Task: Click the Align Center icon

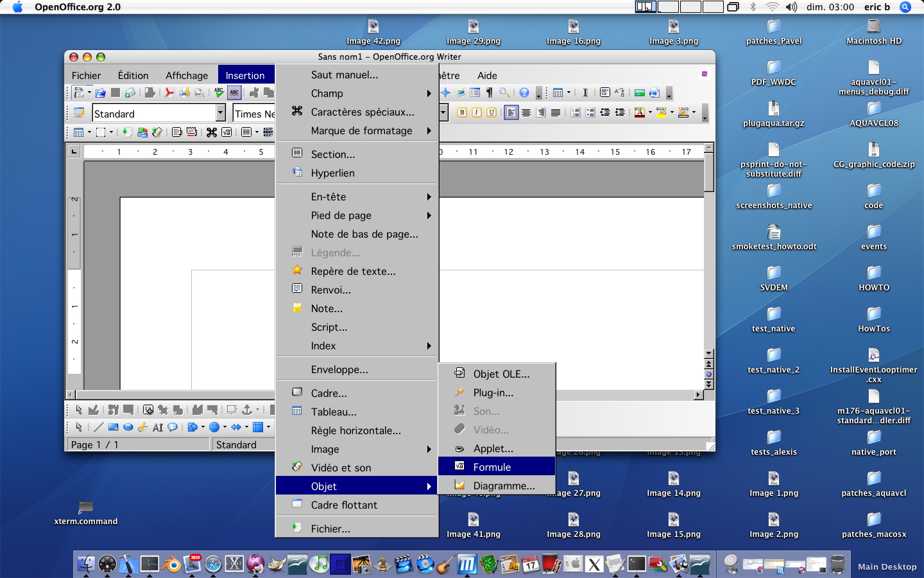Action: point(526,112)
